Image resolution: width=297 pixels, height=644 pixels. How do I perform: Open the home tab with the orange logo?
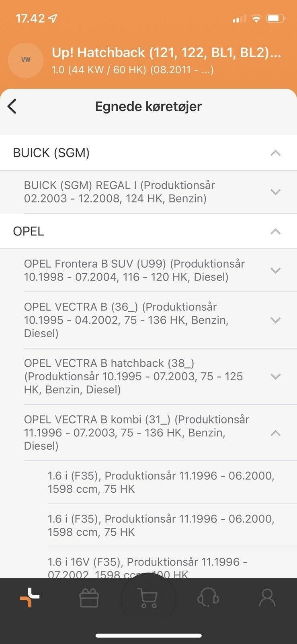point(29,598)
